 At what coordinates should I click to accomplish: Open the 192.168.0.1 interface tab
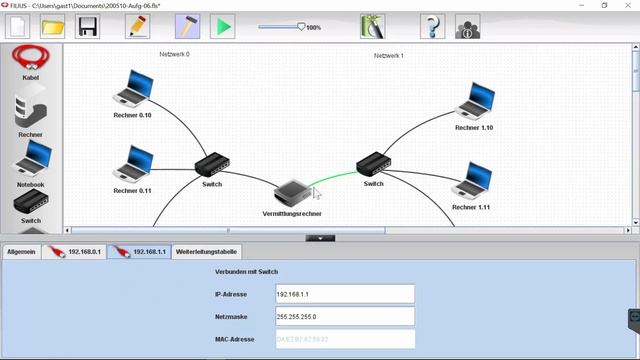(x=74, y=252)
